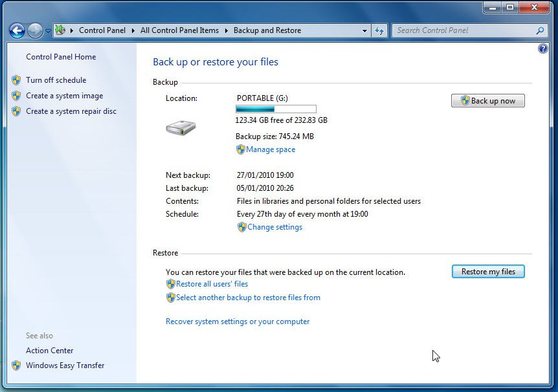Screen dimensions: 558x392
Task: Open the recent pages dropdown arrow
Action: 48,31
